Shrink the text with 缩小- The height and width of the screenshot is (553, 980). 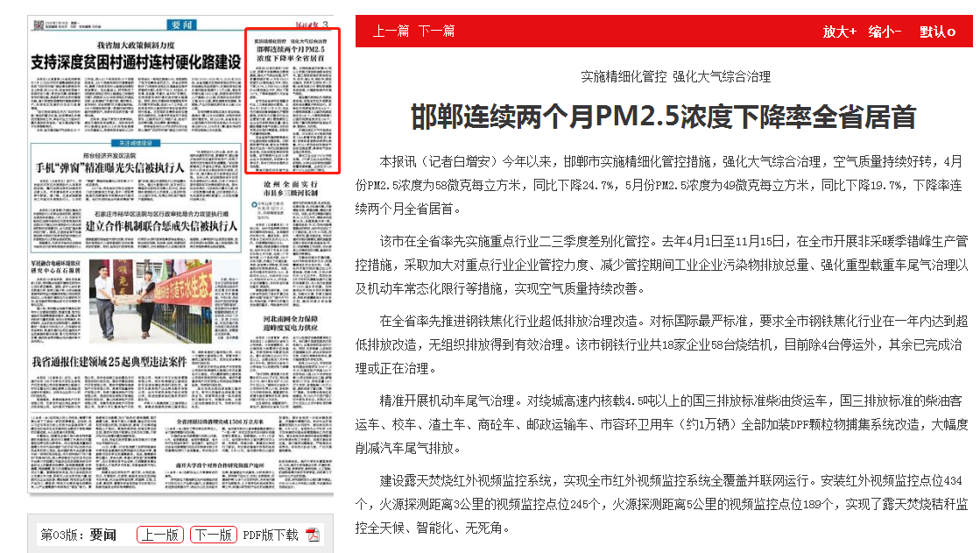(x=885, y=32)
